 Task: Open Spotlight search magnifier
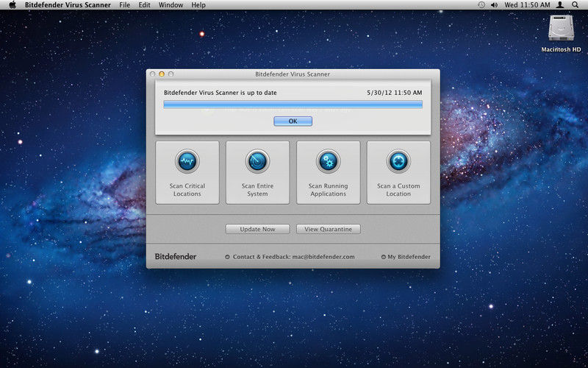pyautogui.click(x=576, y=5)
